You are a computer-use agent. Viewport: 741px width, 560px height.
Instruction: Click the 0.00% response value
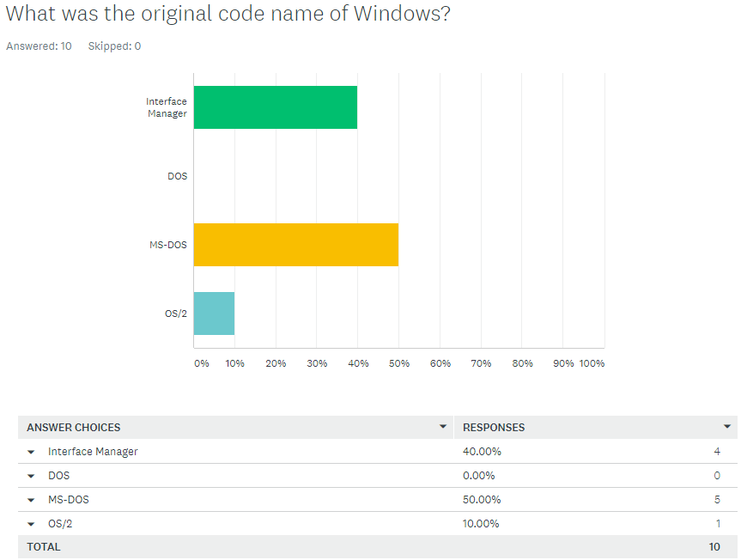[479, 476]
